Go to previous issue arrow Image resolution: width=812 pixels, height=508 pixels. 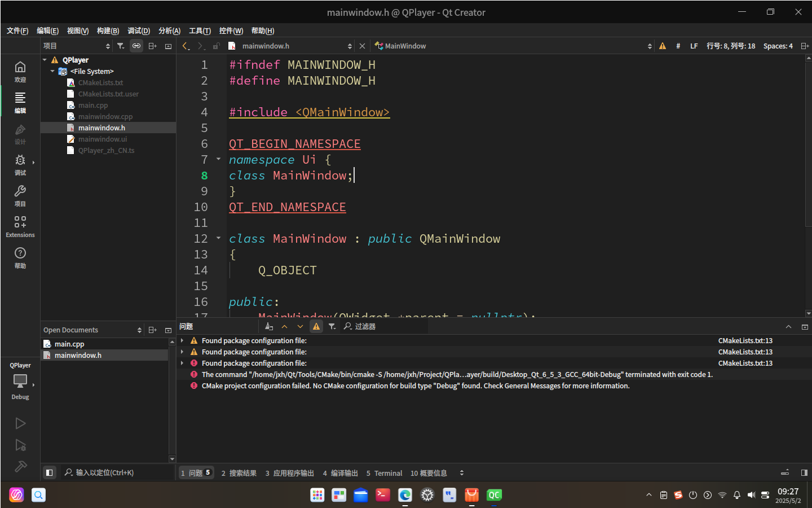tap(284, 326)
